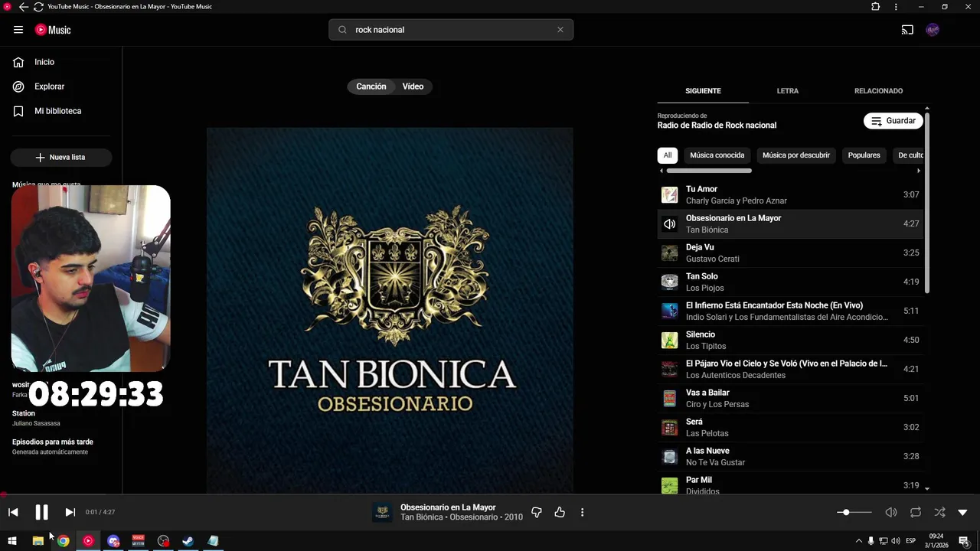Image resolution: width=980 pixels, height=551 pixels.
Task: Mute the player volume
Action: click(x=891, y=512)
